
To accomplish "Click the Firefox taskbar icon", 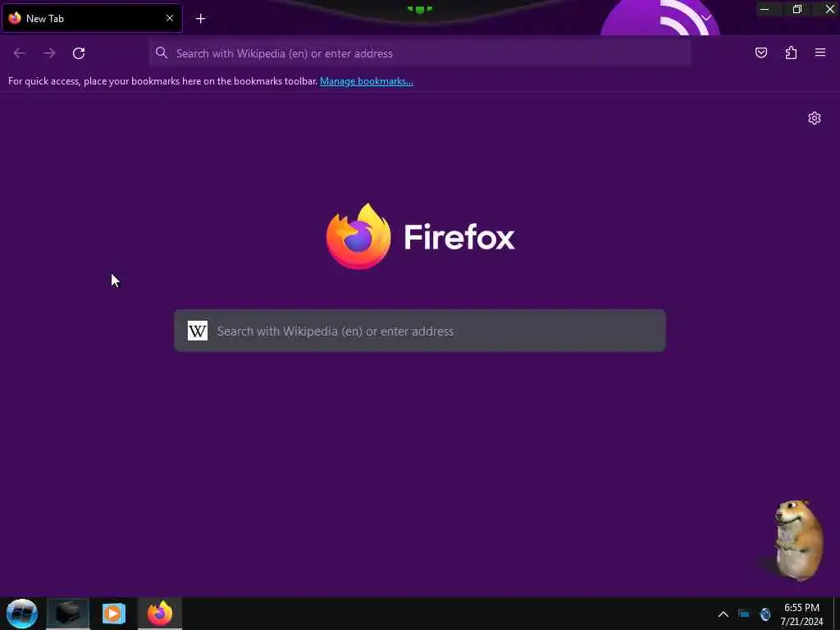I will [160, 614].
